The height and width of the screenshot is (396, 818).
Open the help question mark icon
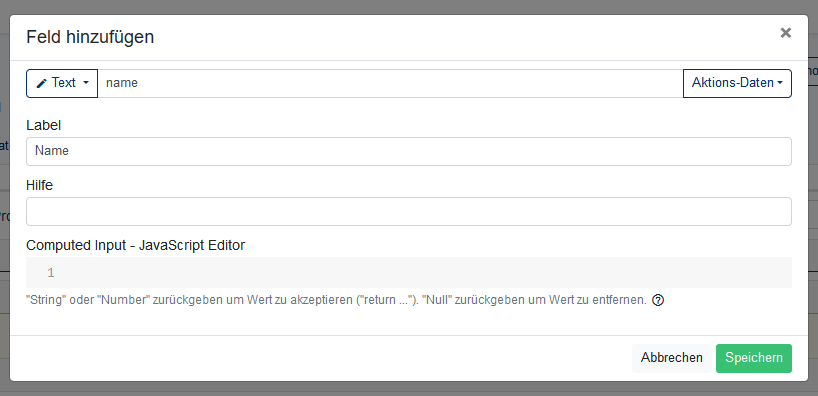658,301
